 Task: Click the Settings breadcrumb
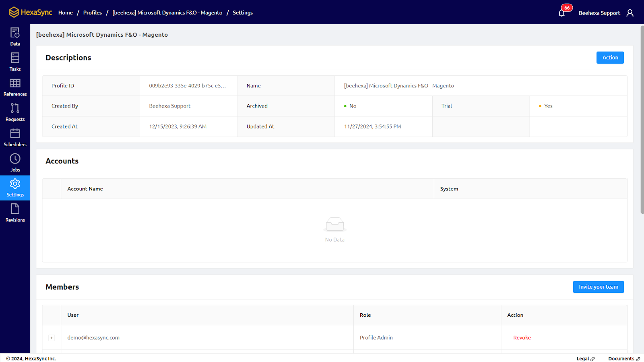pyautogui.click(x=243, y=12)
